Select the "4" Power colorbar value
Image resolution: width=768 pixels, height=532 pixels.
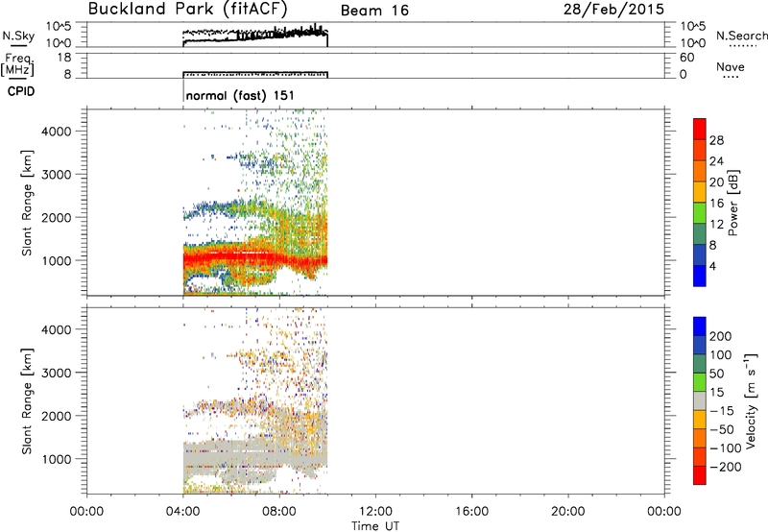coord(713,266)
